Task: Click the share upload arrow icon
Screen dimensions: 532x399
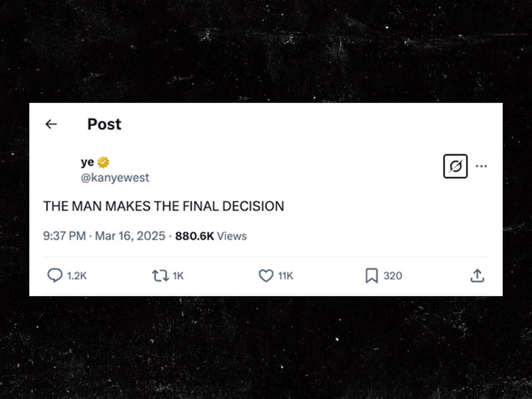Action: 476,275
